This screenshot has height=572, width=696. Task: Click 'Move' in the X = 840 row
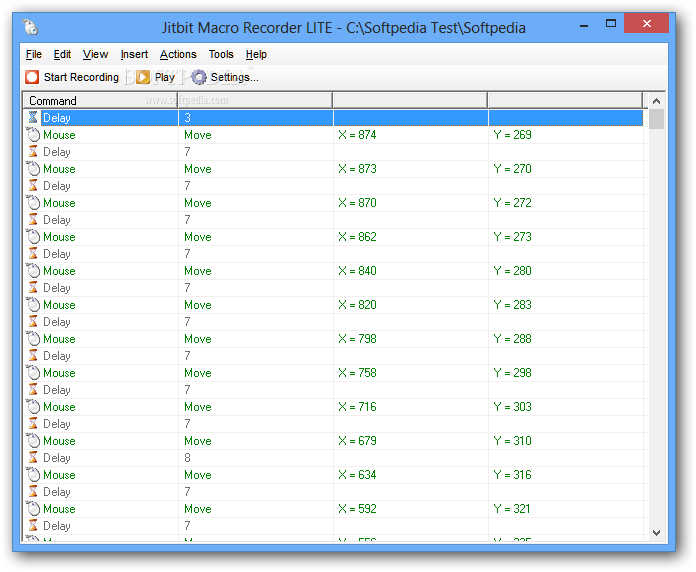198,271
